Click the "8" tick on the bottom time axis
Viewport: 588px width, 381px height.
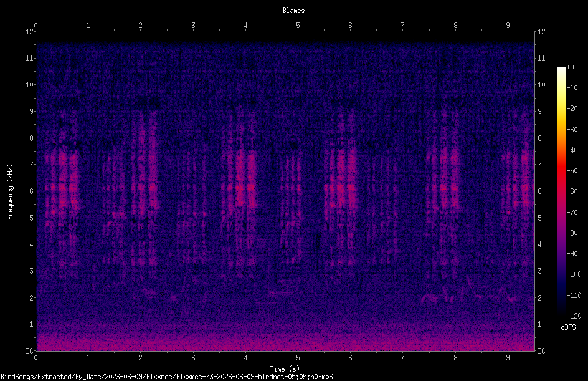(x=455, y=358)
